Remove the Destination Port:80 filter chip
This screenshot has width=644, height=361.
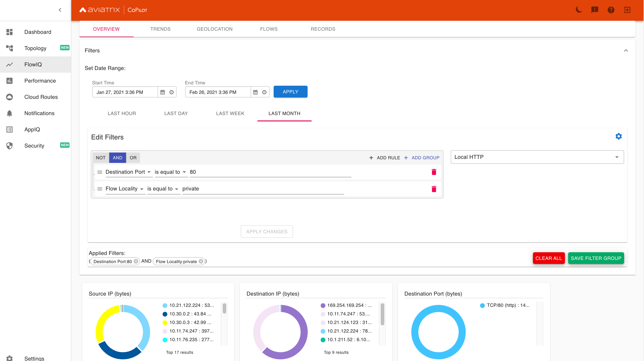[136, 261]
